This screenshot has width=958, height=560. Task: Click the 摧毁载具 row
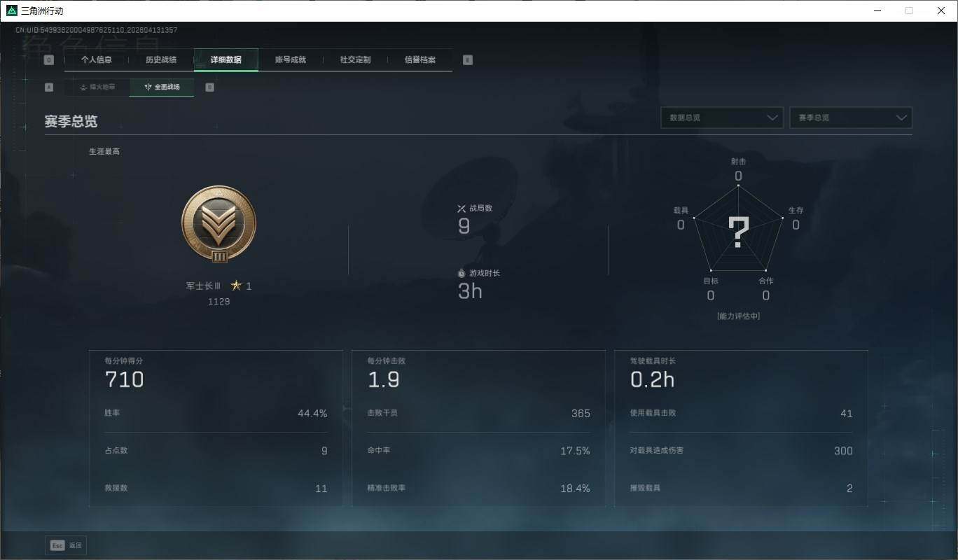coord(742,489)
